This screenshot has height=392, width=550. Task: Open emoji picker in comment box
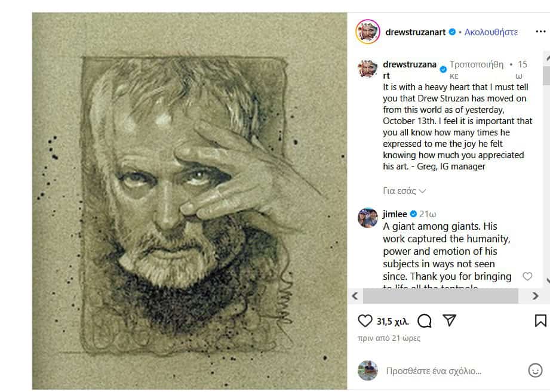coord(535,371)
